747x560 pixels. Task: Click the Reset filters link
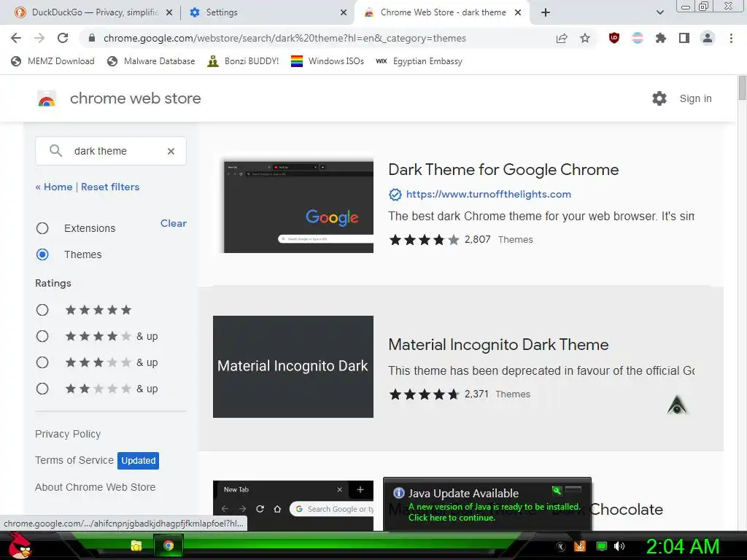(x=110, y=187)
